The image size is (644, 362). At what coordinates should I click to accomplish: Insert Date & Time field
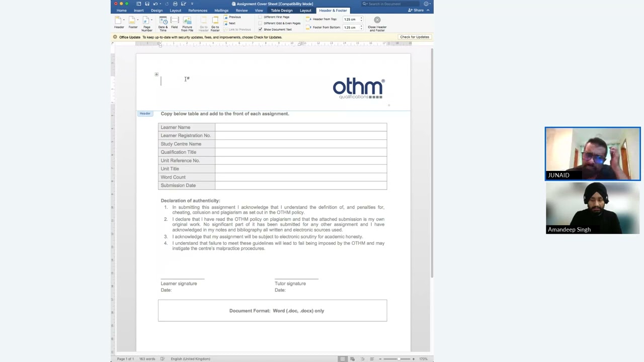(163, 24)
